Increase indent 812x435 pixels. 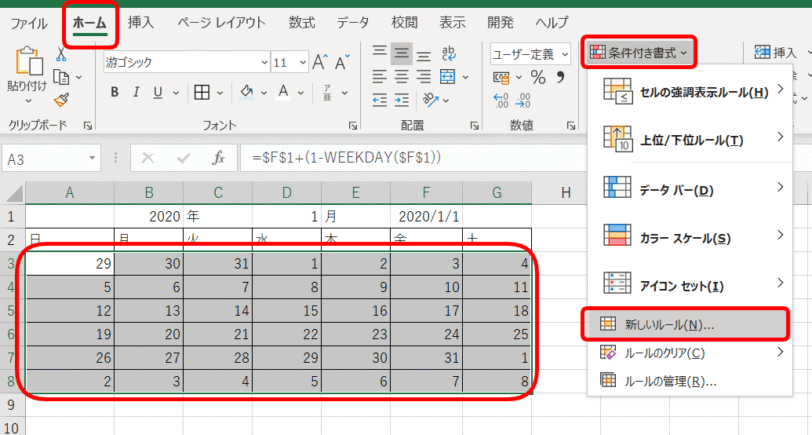click(401, 100)
